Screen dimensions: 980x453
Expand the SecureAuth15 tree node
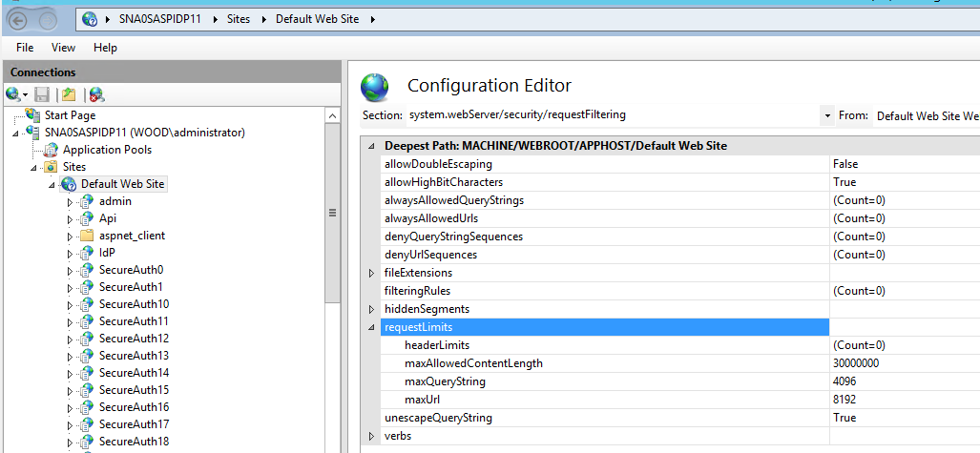point(70,390)
